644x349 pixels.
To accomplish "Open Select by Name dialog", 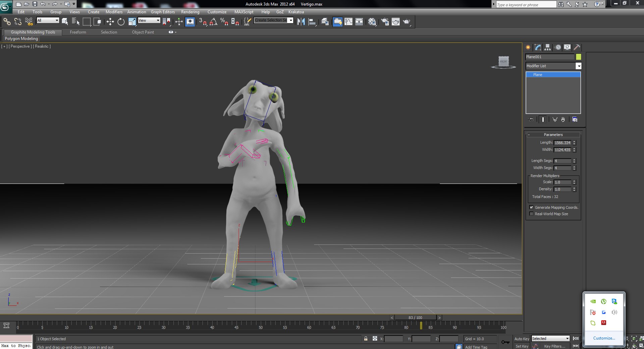I will point(76,22).
